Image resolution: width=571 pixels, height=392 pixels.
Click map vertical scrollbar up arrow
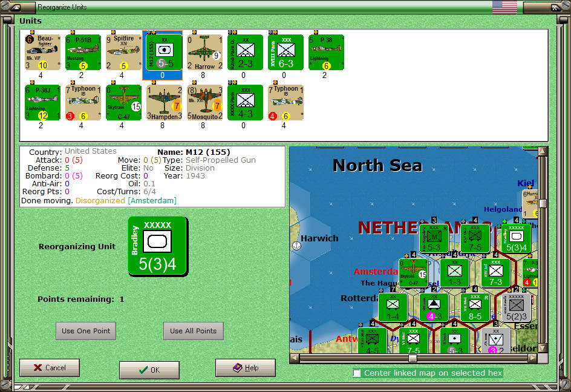pyautogui.click(x=543, y=151)
